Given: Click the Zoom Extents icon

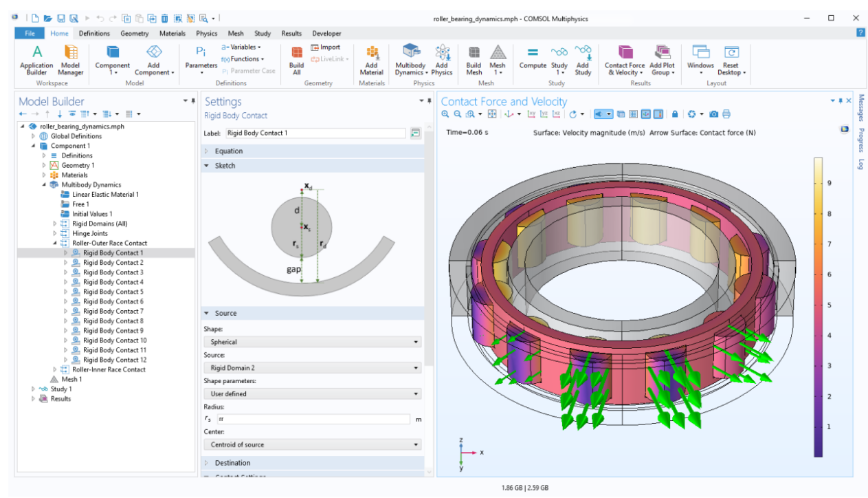Looking at the screenshot, I should click(492, 114).
